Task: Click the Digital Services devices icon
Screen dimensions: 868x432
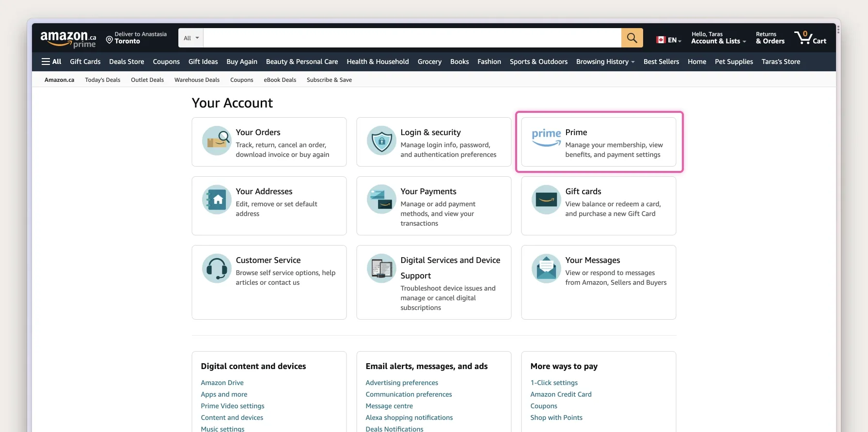Action: 381,268
